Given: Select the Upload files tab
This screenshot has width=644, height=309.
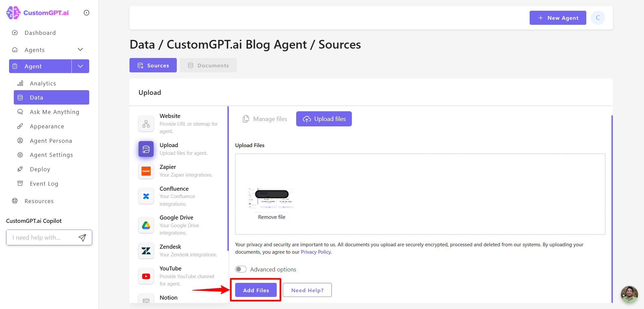Looking at the screenshot, I should pos(324,119).
